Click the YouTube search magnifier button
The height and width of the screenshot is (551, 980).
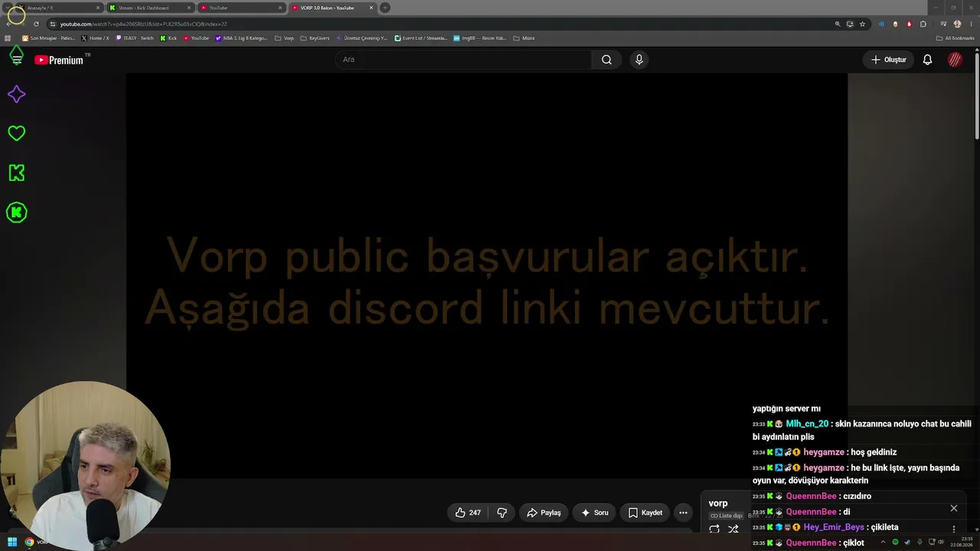point(606,60)
